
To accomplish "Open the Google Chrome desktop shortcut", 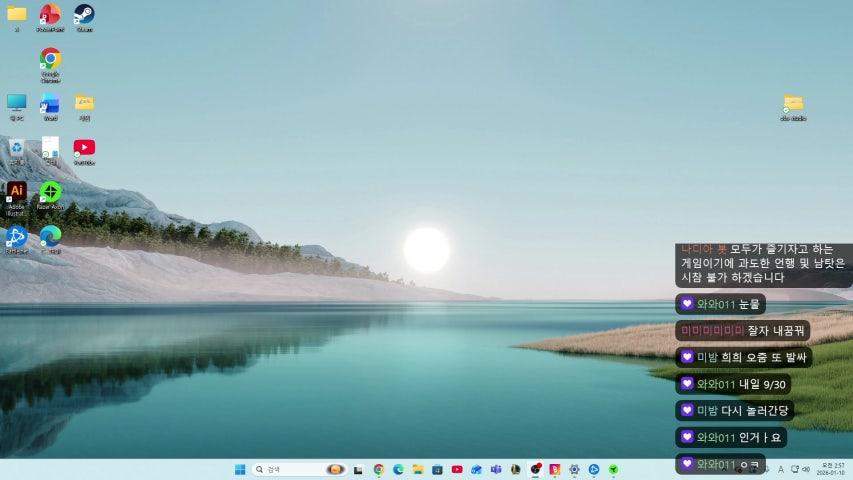I will point(50,59).
